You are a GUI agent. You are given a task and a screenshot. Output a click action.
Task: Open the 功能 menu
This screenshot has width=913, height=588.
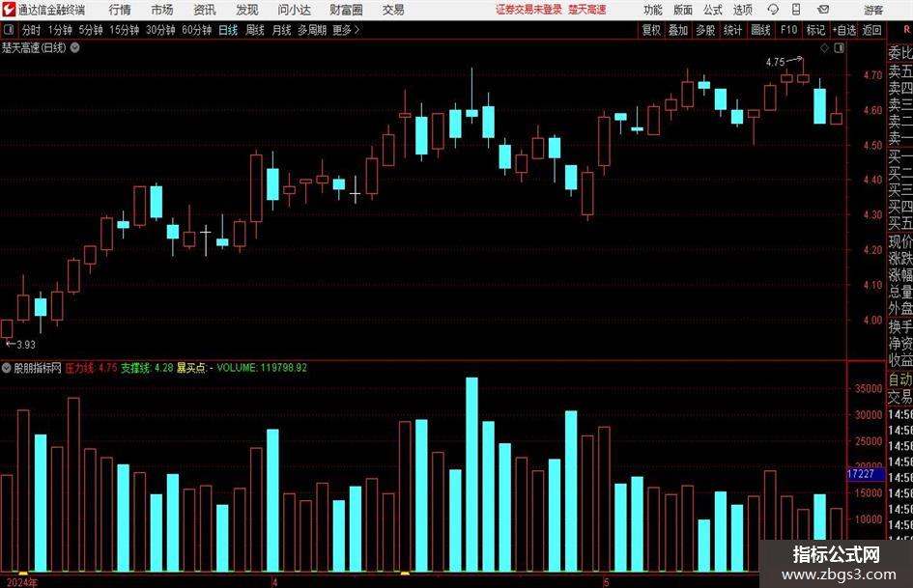pyautogui.click(x=653, y=10)
